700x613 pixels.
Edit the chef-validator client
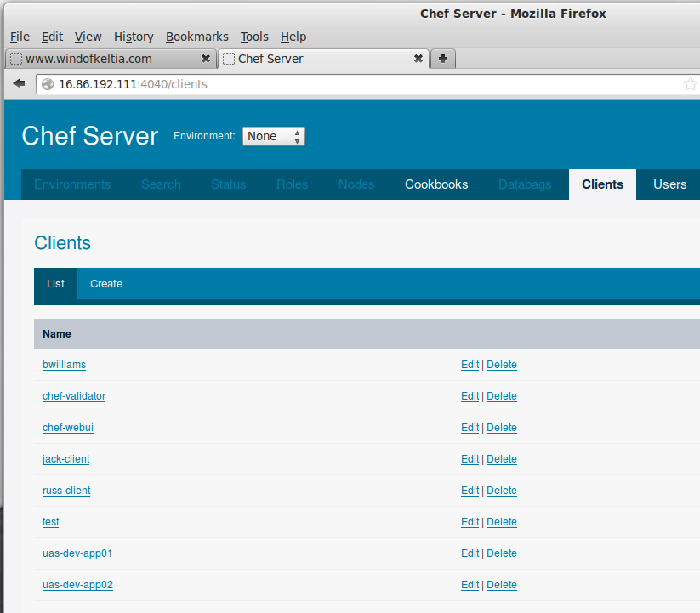[470, 396]
